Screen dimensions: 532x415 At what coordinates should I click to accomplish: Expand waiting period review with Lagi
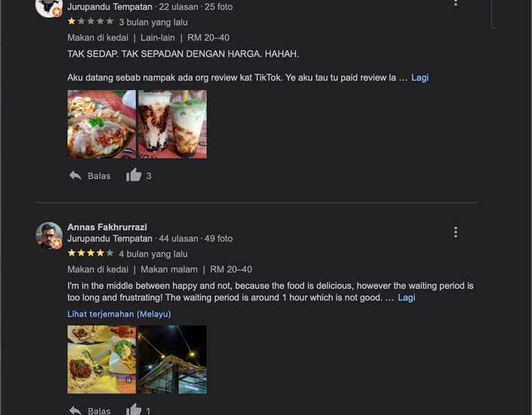(x=407, y=298)
